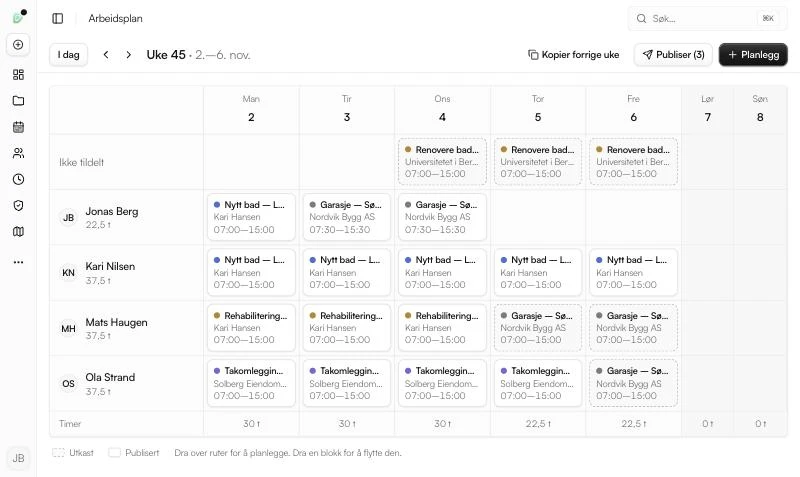Click the Søk search field
Image resolution: width=800 pixels, height=477 pixels.
707,18
